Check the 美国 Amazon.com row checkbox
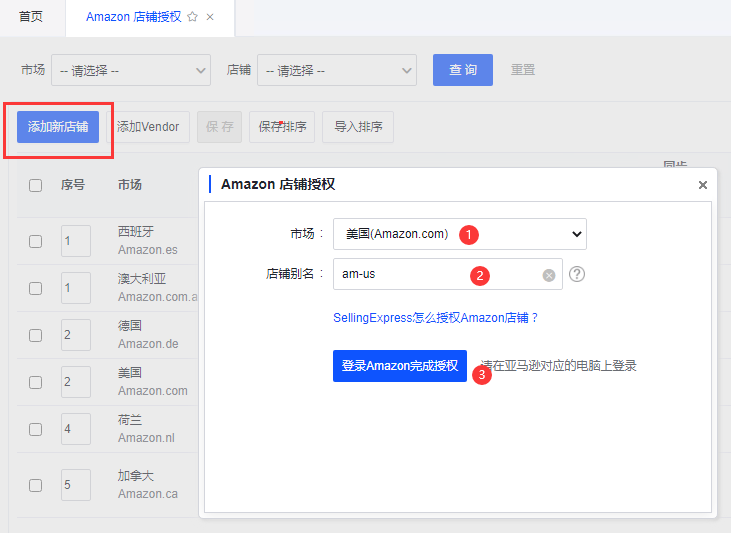731x533 pixels. pyautogui.click(x=35, y=382)
